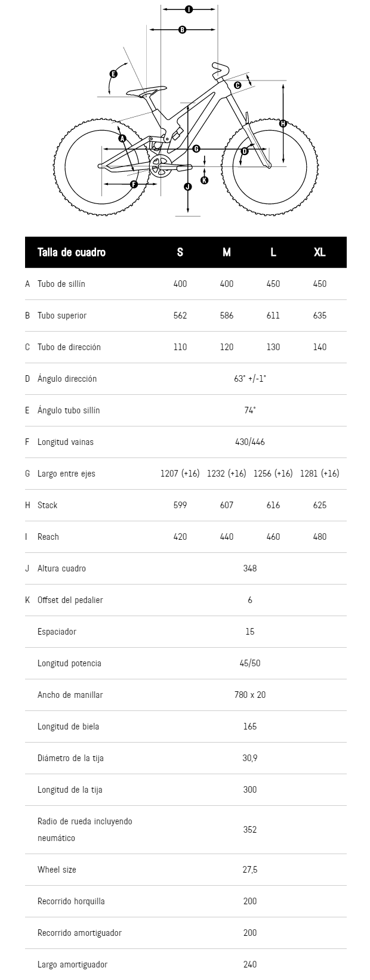Click the A marker on the seat tube
The width and height of the screenshot is (370, 980).
click(122, 138)
